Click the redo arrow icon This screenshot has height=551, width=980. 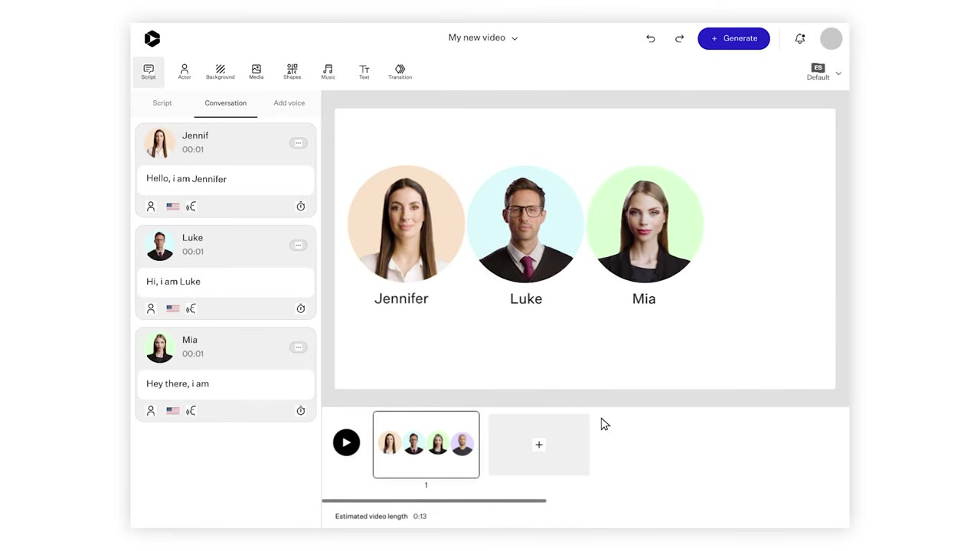679,38
